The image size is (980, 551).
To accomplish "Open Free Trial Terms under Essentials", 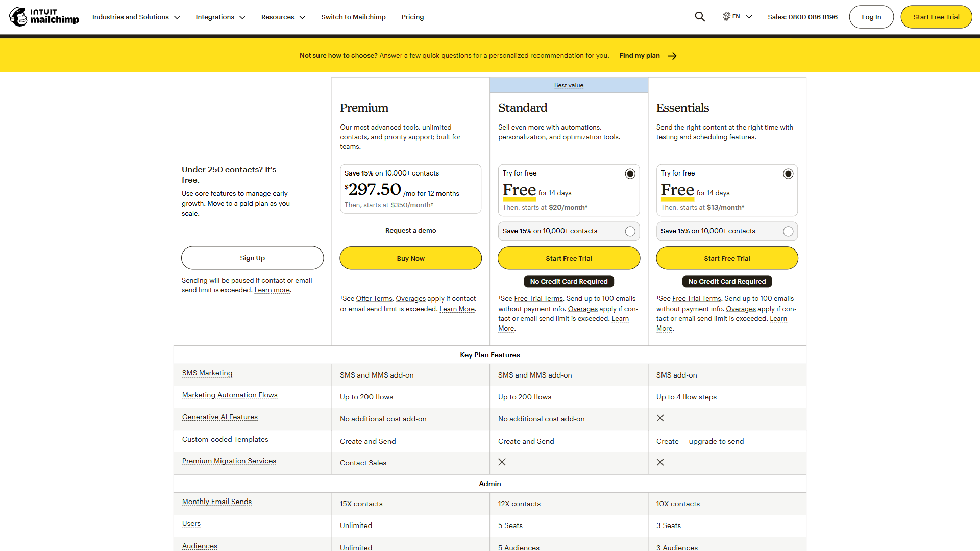I will (697, 299).
